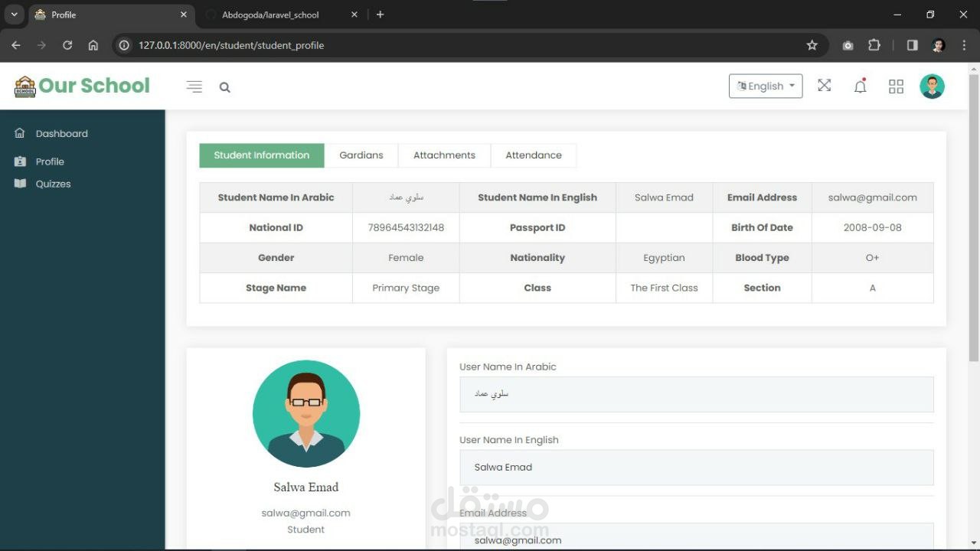This screenshot has width=980, height=551.
Task: Open browser extensions puzzle icon
Action: (x=874, y=45)
